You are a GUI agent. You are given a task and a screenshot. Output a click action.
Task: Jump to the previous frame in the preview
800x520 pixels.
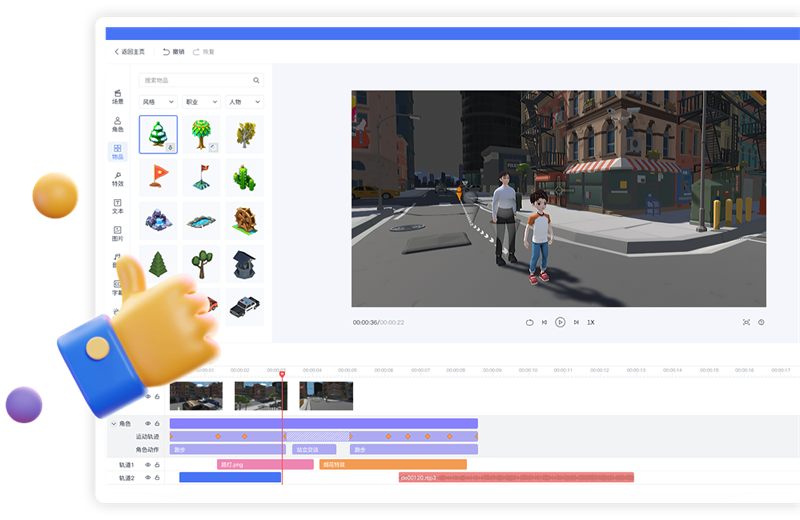click(x=544, y=322)
